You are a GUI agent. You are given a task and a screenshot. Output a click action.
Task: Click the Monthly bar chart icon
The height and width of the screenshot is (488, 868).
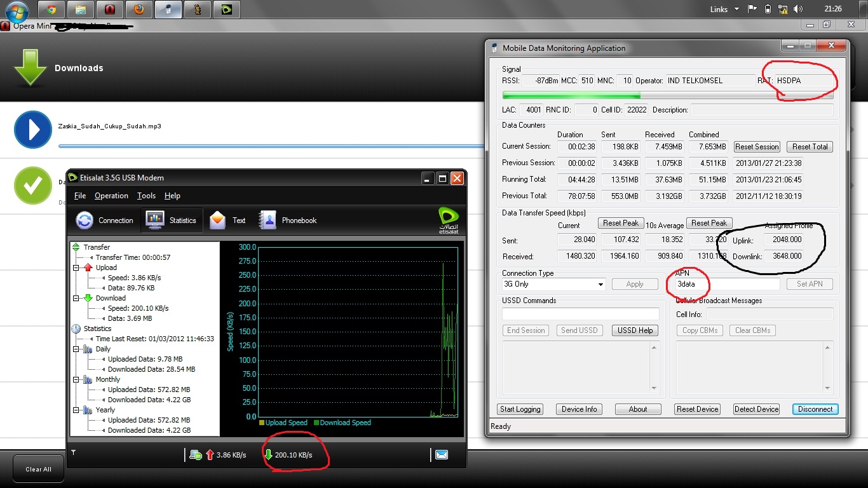pos(88,379)
